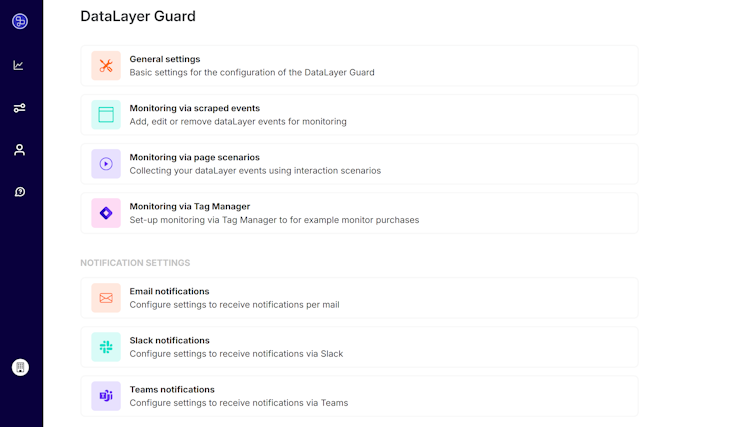Click the scraped events window icon
The image size is (750, 427).
[x=106, y=115]
